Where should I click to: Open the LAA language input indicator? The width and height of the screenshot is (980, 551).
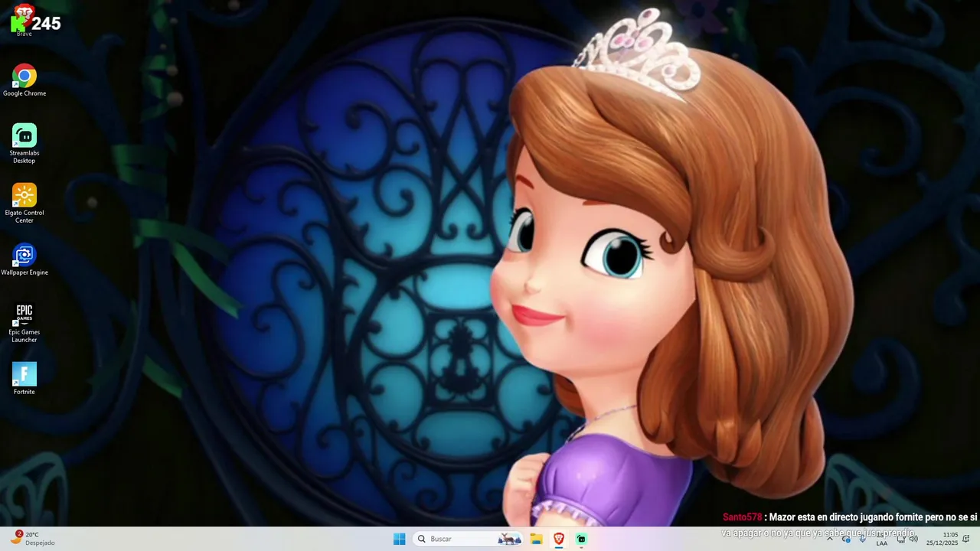(x=882, y=539)
